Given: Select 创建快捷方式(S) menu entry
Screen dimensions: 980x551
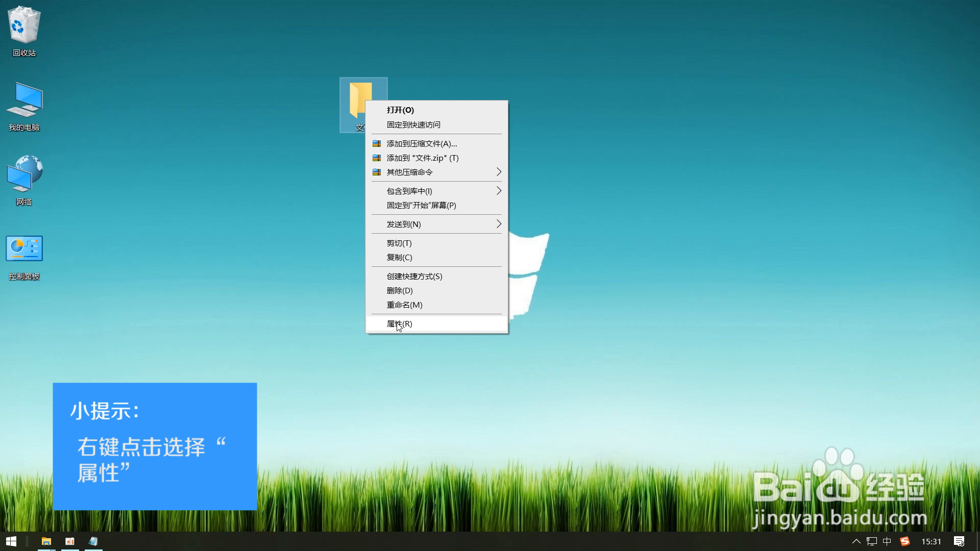Looking at the screenshot, I should 437,277.
